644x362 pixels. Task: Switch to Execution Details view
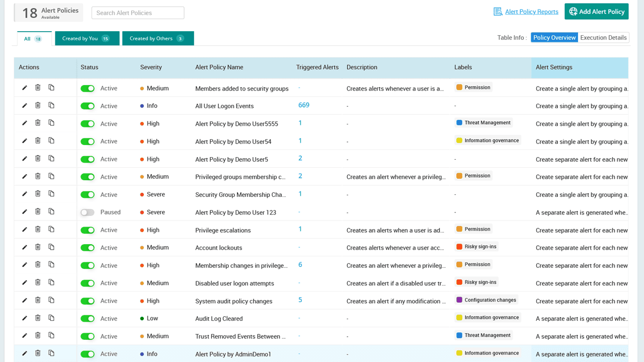pos(603,37)
